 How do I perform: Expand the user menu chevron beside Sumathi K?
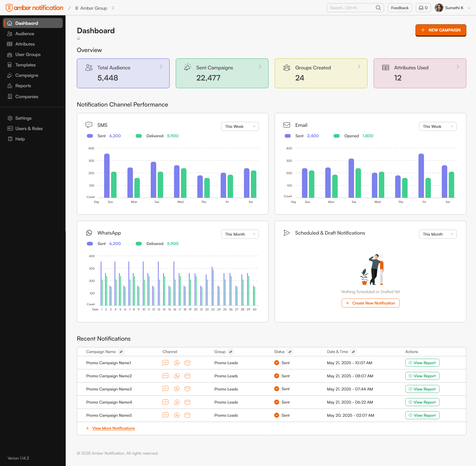coord(469,8)
